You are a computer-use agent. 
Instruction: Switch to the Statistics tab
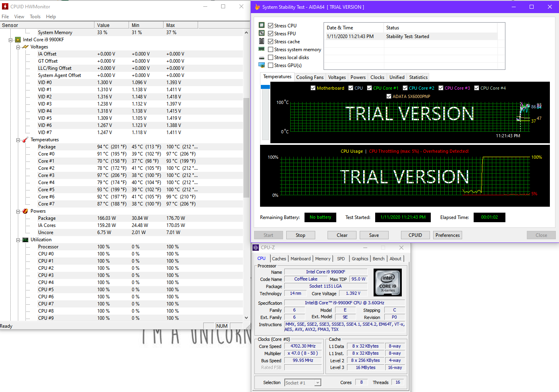point(418,77)
